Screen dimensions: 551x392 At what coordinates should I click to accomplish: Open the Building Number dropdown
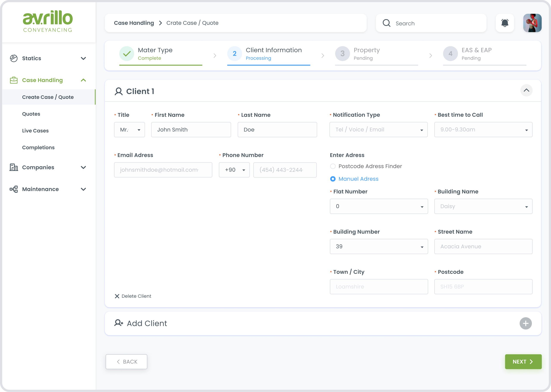[379, 246]
